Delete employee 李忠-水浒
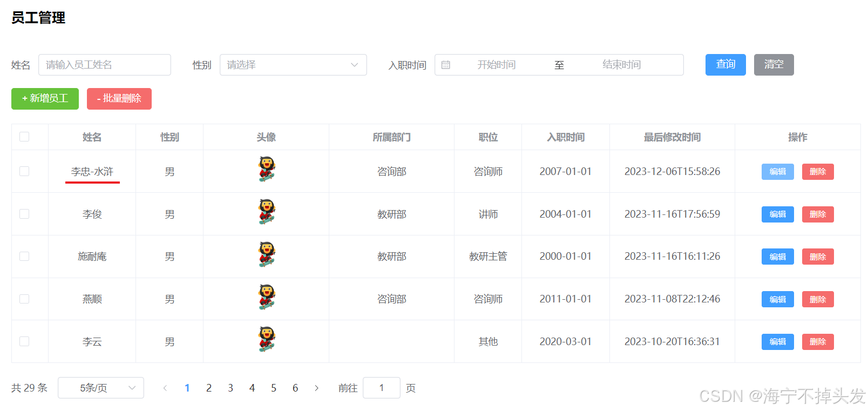 coord(818,172)
